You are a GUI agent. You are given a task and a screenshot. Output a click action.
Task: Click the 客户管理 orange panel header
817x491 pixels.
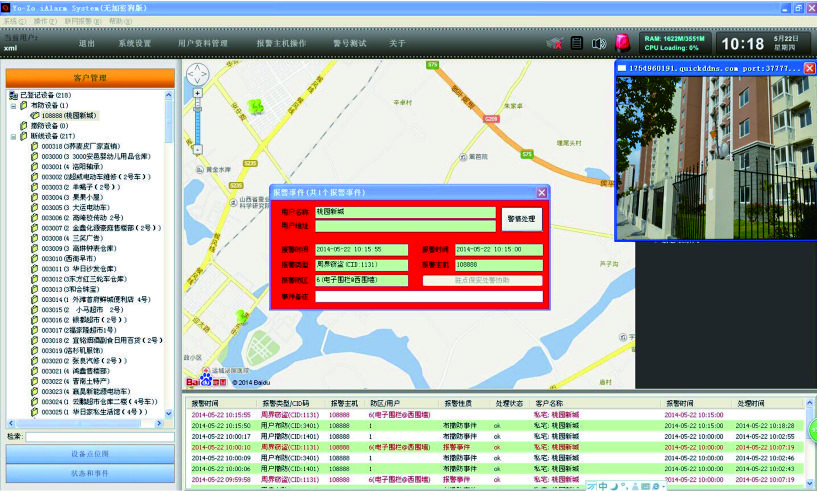(89, 77)
